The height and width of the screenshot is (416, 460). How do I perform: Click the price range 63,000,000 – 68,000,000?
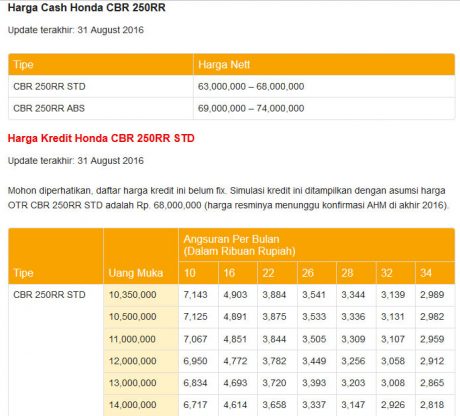pos(251,86)
